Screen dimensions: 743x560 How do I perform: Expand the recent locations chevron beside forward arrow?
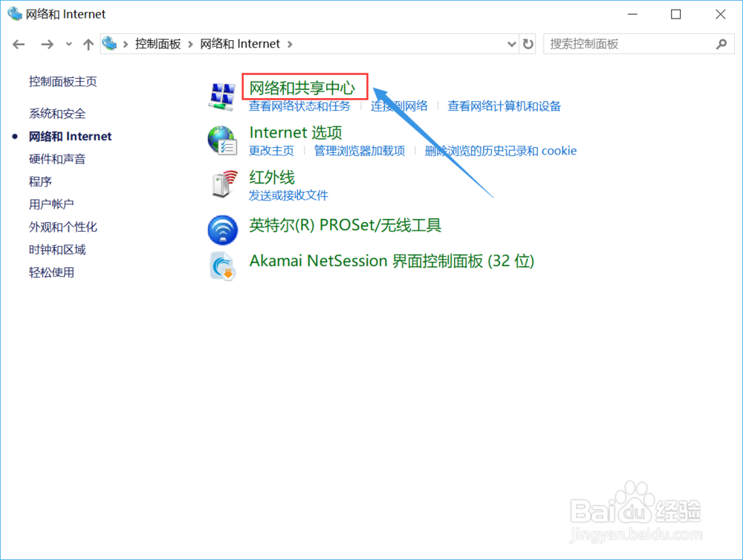pos(68,44)
